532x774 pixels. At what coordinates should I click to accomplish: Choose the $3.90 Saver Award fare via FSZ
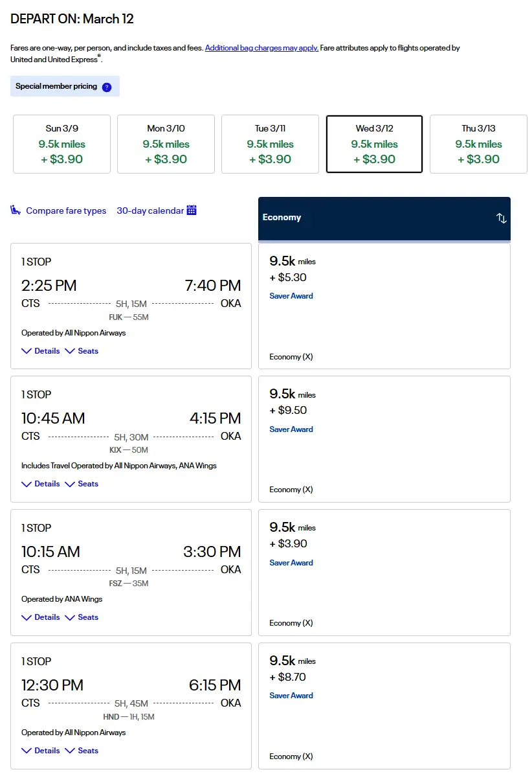384,572
